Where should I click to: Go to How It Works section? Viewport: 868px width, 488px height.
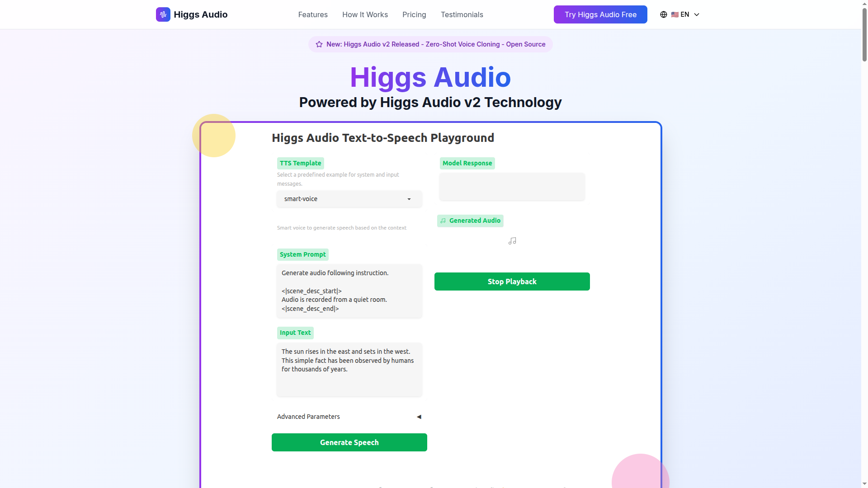point(365,14)
